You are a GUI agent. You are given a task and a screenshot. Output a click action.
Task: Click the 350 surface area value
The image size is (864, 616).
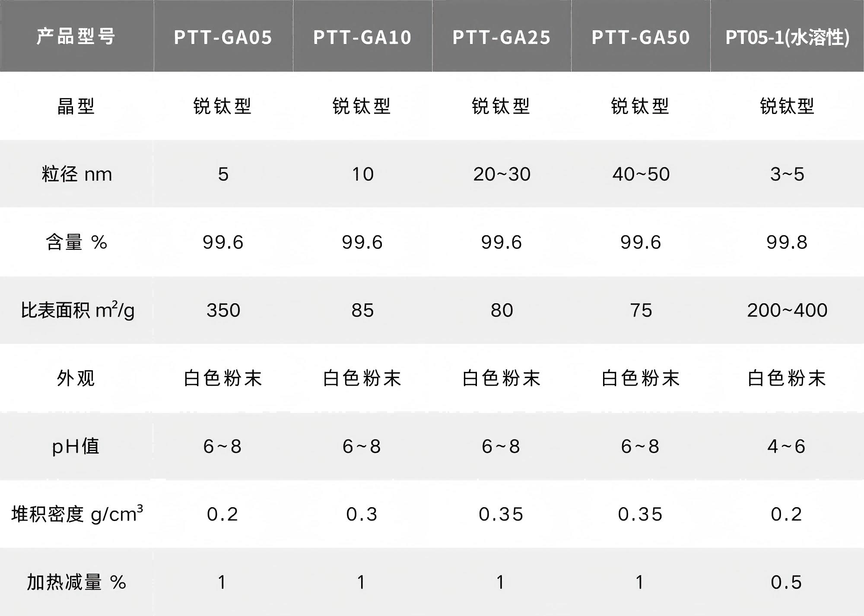point(223,310)
